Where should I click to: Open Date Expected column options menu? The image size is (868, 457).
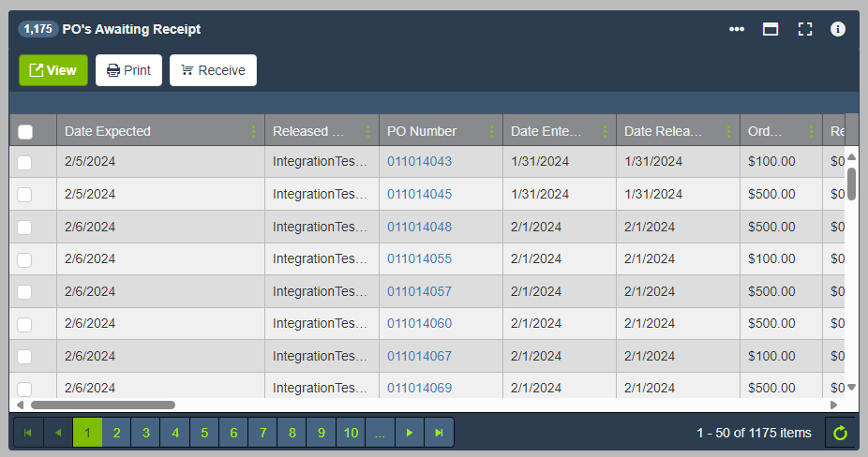[253, 132]
